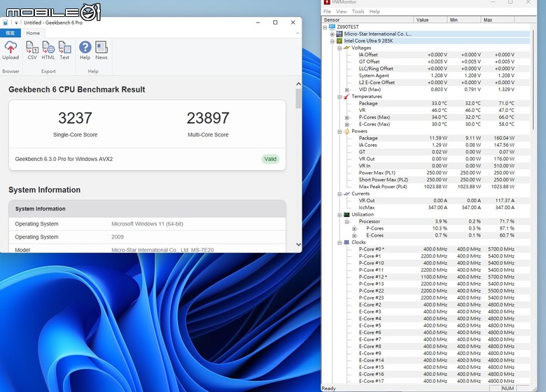This screenshot has width=546, height=392.
Task: Click the Max column header
Action: [498, 20]
